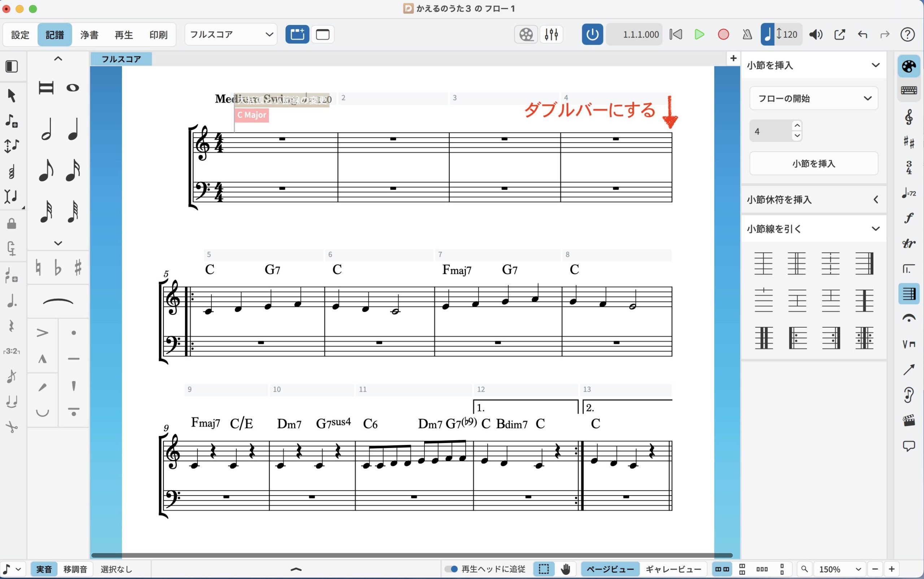Click the metronome click icon
924x579 pixels.
747,34
